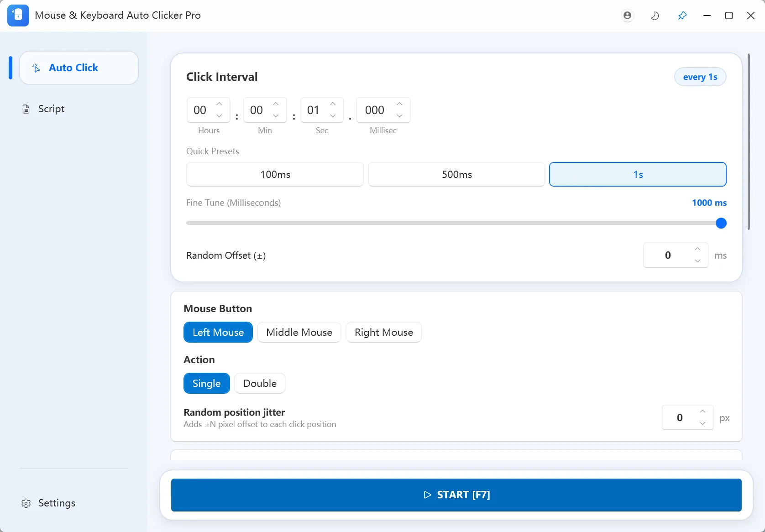Click the 'Click Interval' heading
Image resolution: width=765 pixels, height=532 pixels.
click(222, 77)
